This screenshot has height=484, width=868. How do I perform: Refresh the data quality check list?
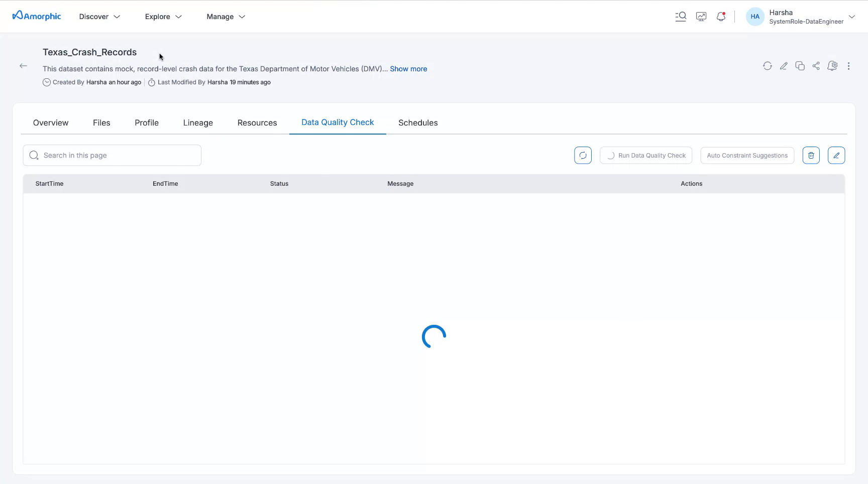[583, 155]
